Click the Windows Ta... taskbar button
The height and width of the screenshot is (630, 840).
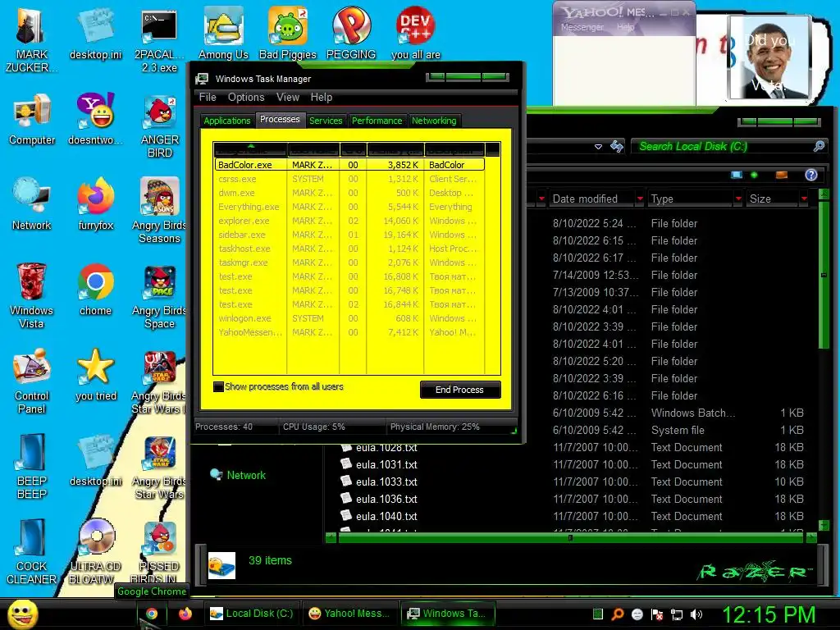447,614
